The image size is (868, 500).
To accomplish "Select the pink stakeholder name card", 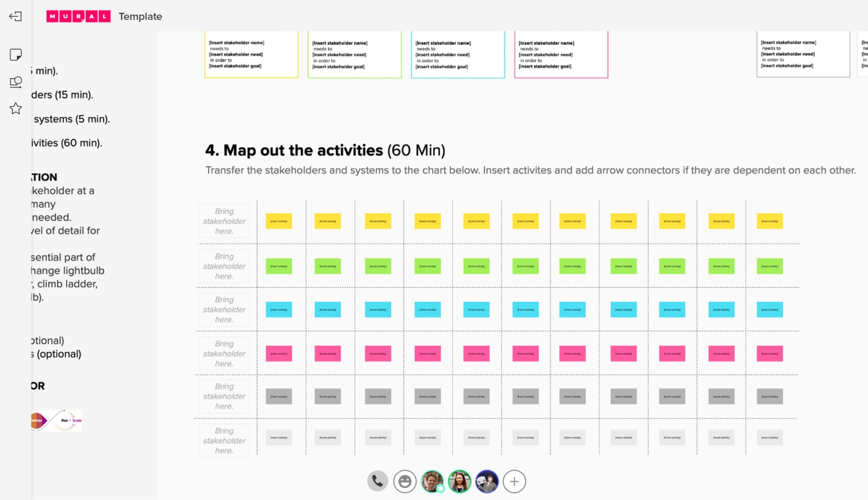I will click(x=561, y=55).
